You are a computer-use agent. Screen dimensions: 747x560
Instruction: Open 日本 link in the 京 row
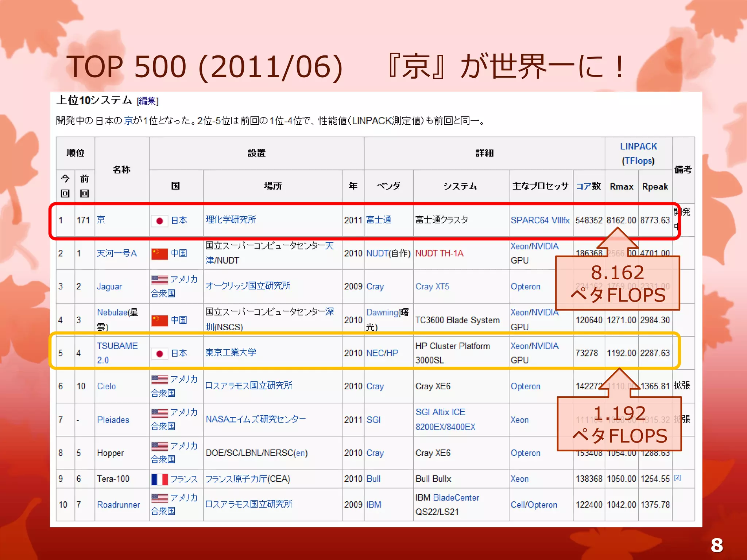coord(179,220)
